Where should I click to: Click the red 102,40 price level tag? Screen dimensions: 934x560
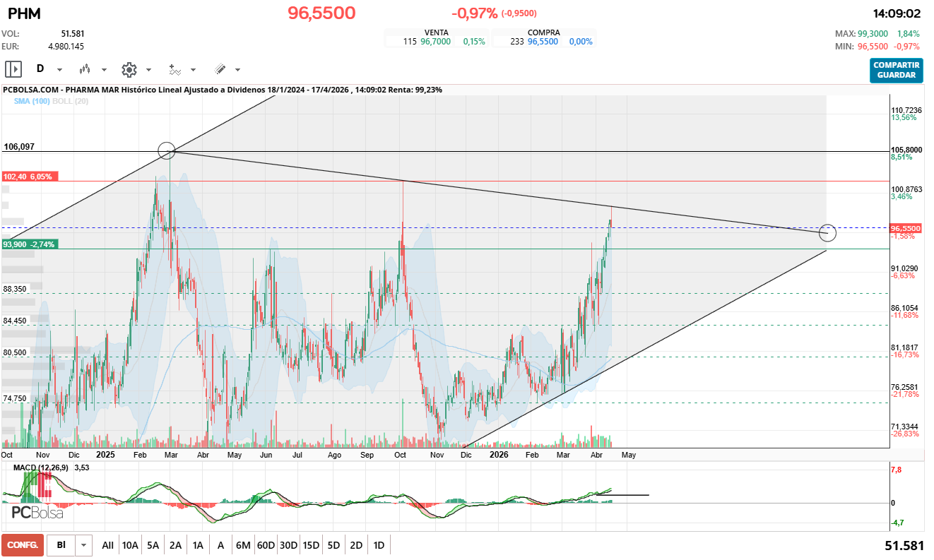pyautogui.click(x=30, y=177)
